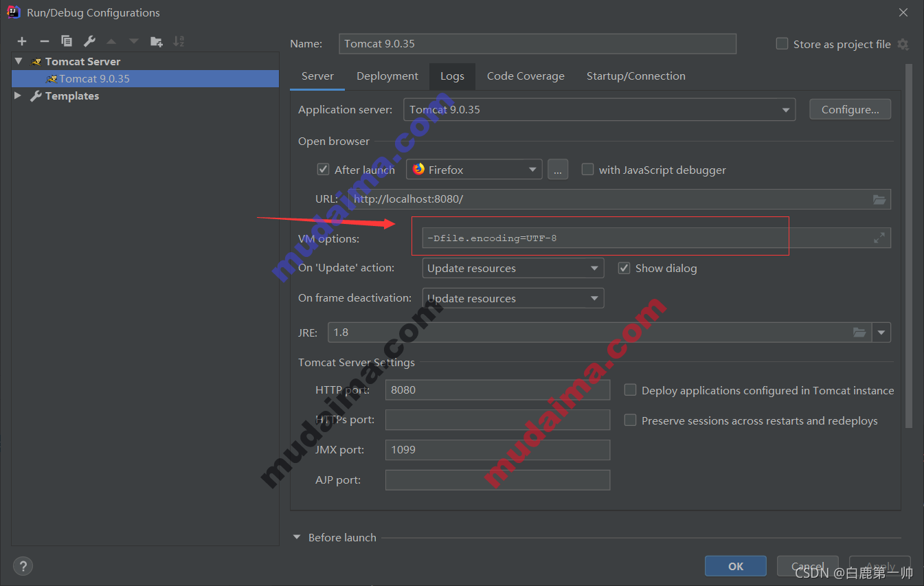924x586 pixels.
Task: Switch to the Startup/Connection tab
Action: point(636,76)
